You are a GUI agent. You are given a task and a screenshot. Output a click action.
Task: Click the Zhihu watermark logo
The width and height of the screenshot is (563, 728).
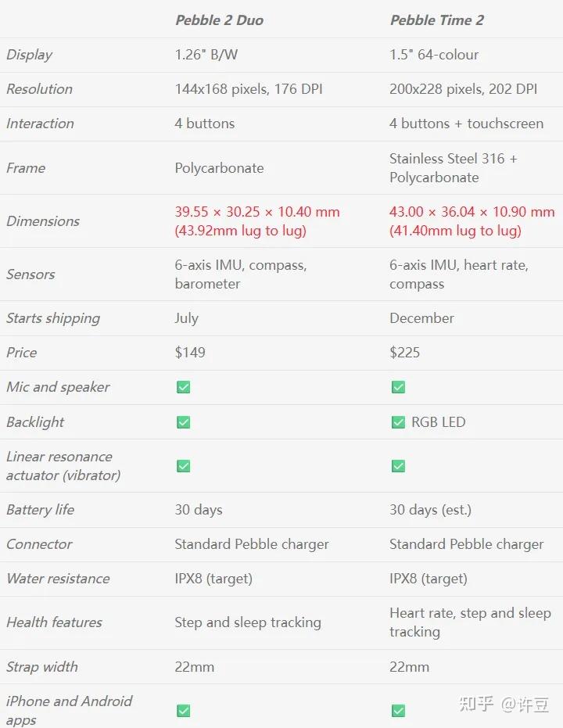[x=476, y=704]
